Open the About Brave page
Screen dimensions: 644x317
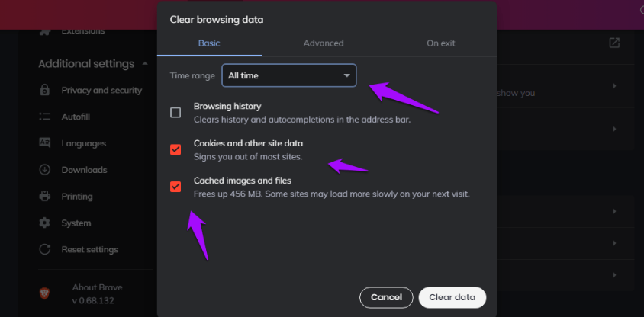[x=97, y=287]
